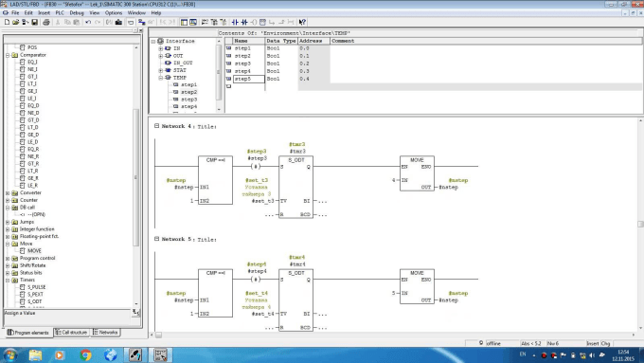This screenshot has height=363, width=644.
Task: Click the Network 4 Title text
Action: click(207, 127)
